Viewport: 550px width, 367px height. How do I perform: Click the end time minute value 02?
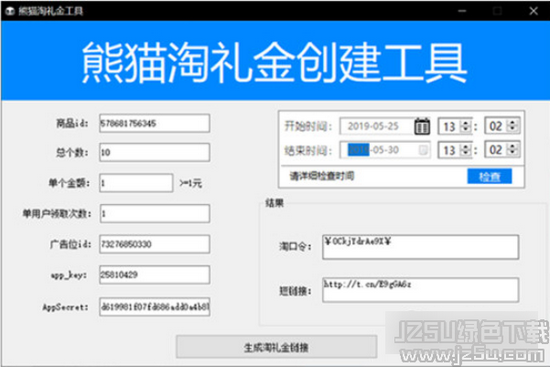coord(496,150)
